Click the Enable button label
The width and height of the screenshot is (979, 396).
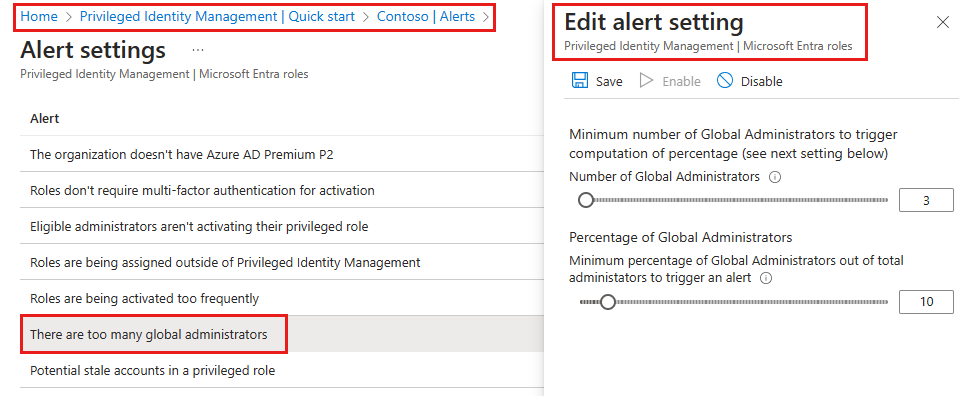click(x=681, y=81)
